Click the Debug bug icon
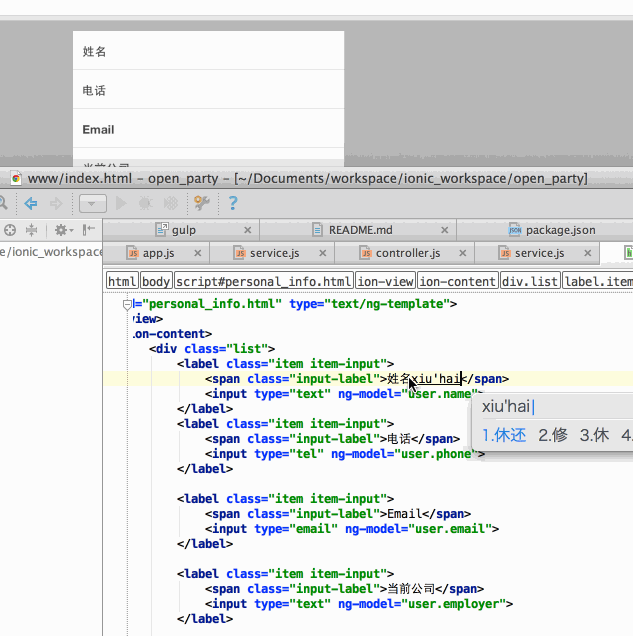 click(146, 203)
